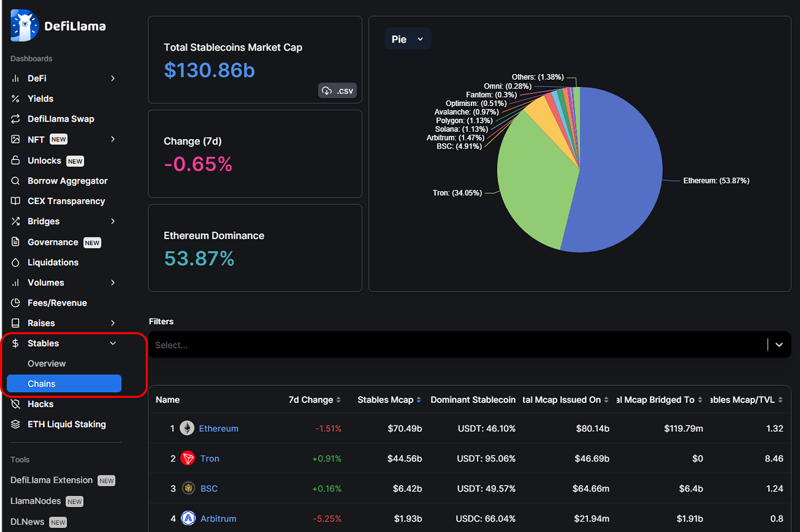Expand the DeFi submenu chevron
Viewport: 800px width, 532px height.
[113, 79]
